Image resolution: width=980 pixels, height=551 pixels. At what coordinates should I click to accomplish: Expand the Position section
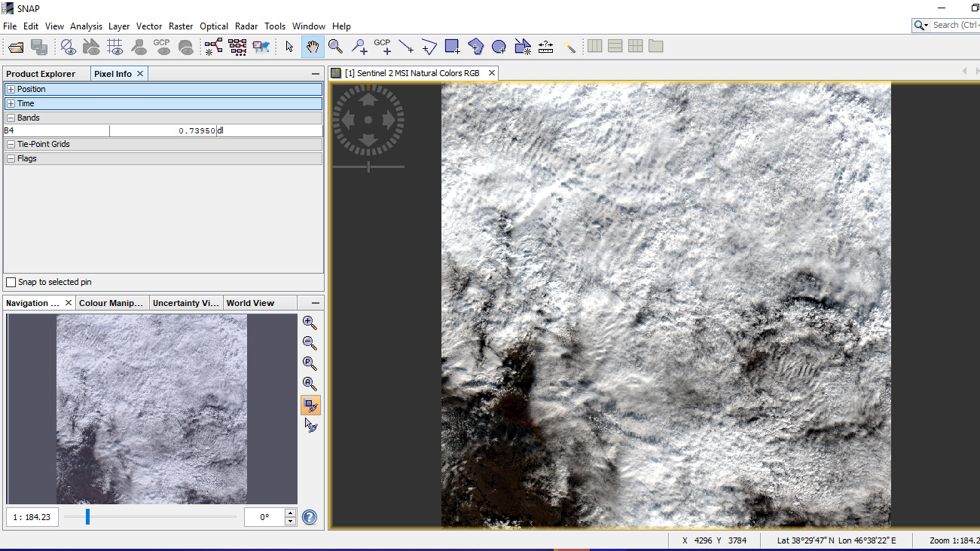[11, 89]
